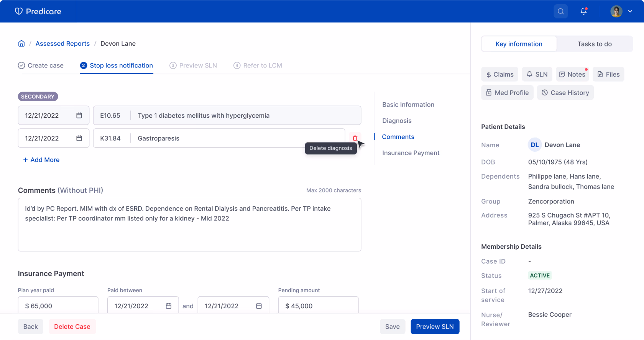The height and width of the screenshot is (340, 644).
Task: Open the Med Profile chip
Action: (x=507, y=93)
